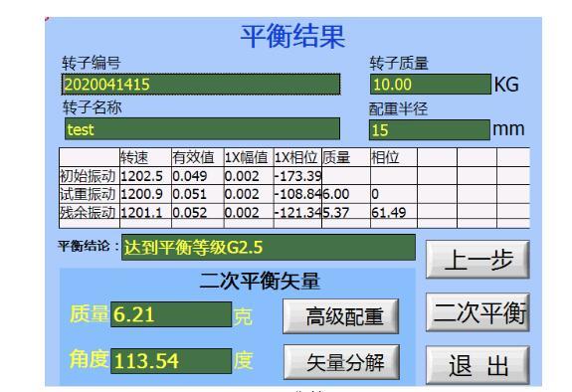Click the 转子名称 field containing test

click(x=202, y=128)
